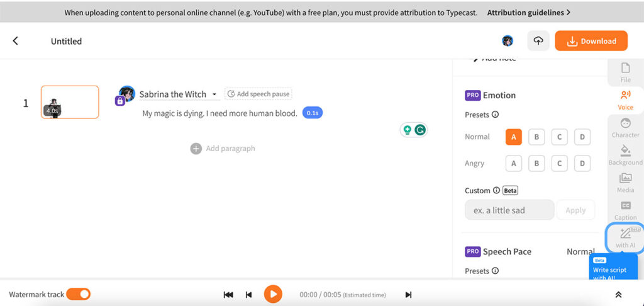This screenshot has width=644, height=306.
Task: Click the Beta badge next to Custom
Action: [510, 190]
